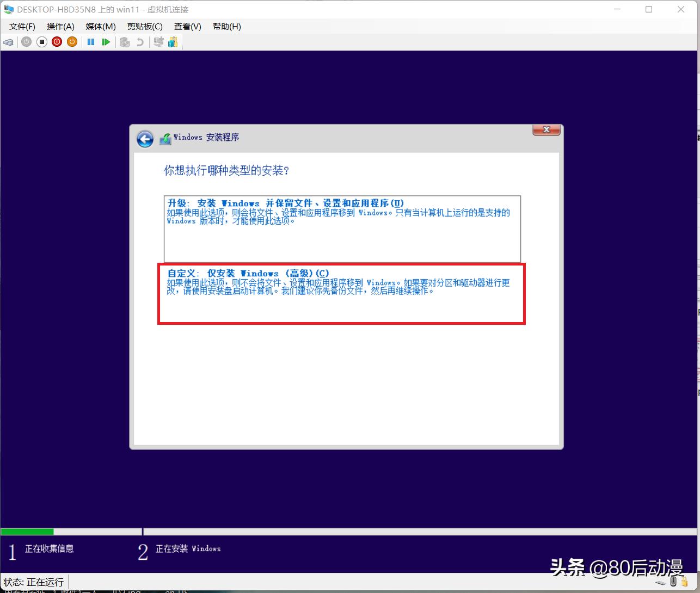Close the Windows Setup dialog

coord(546,129)
